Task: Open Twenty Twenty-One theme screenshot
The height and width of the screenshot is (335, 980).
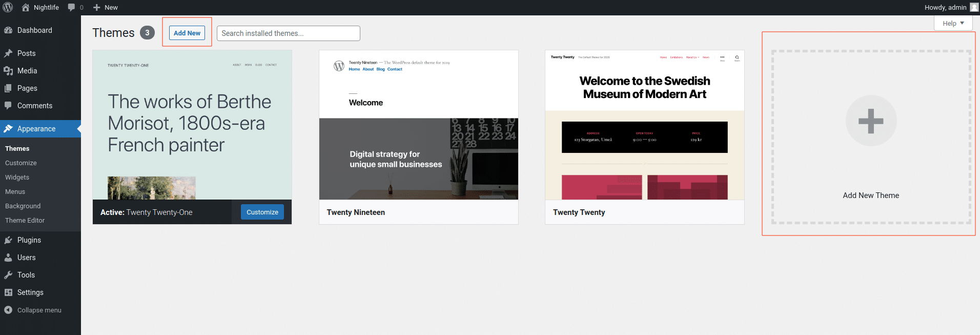Action: pos(192,125)
